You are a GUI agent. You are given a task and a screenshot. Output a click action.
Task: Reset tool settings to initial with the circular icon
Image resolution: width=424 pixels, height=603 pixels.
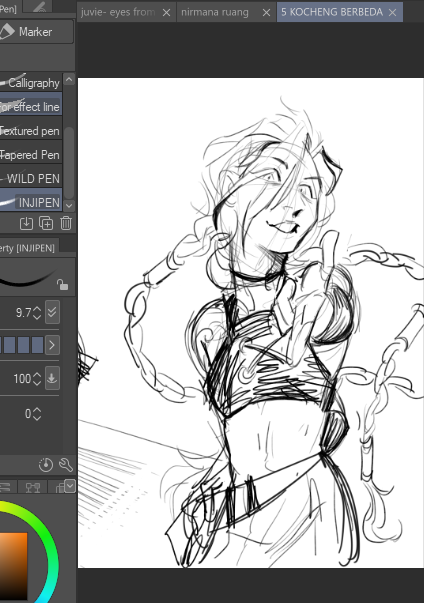tap(46, 465)
